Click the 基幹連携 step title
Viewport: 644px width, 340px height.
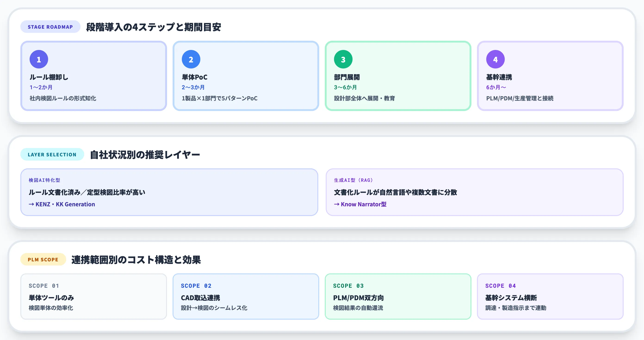(x=499, y=77)
